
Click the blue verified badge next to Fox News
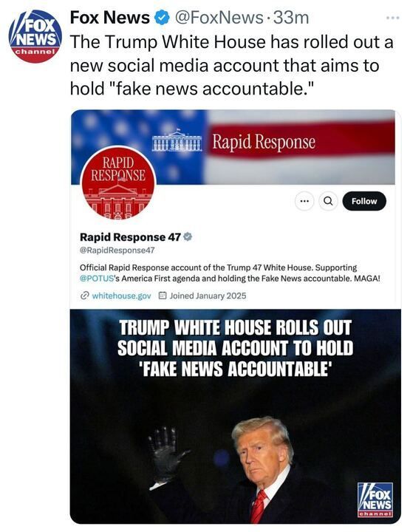pos(162,18)
